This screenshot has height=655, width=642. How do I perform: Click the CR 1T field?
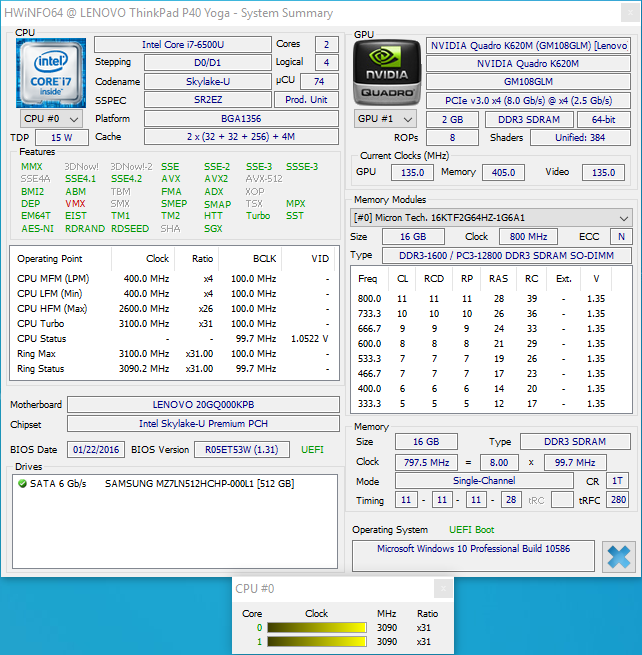pos(617,481)
